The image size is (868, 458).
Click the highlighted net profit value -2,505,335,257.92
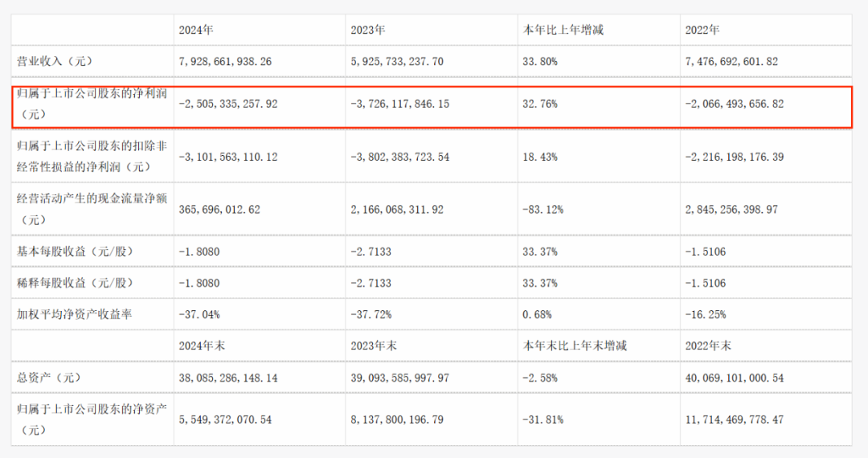pos(228,104)
